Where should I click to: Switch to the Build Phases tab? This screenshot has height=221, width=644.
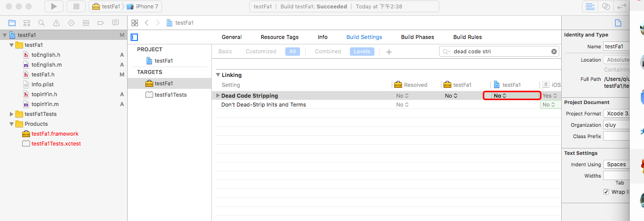417,37
